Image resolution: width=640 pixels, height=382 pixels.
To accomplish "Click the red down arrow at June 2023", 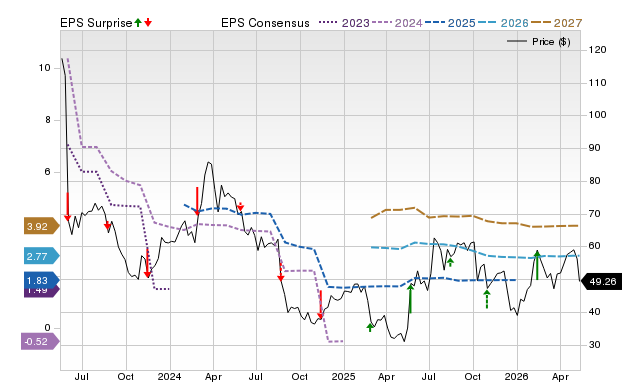I will 68,207.
